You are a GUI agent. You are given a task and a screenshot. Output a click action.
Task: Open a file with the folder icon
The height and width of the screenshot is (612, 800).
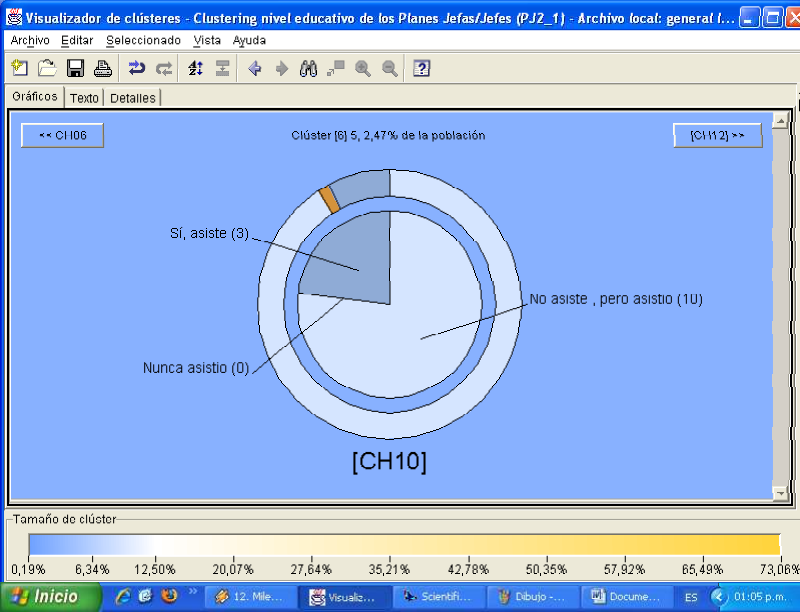(x=46, y=68)
